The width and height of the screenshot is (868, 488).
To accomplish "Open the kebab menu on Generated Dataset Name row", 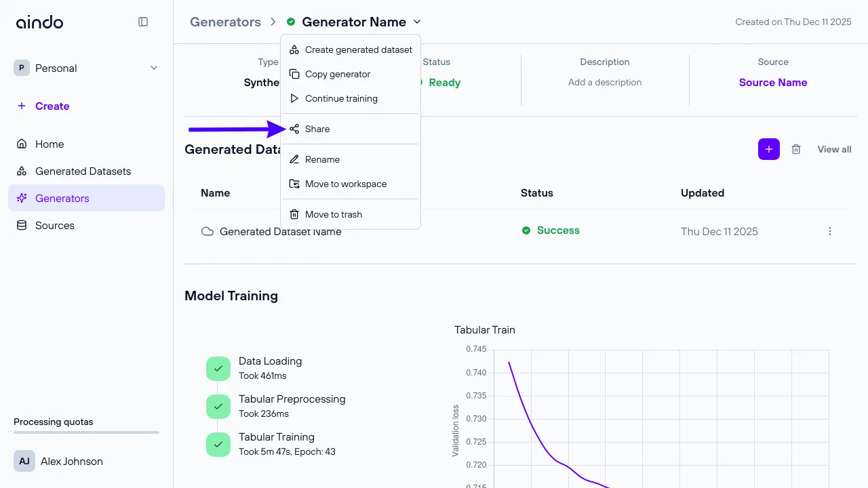I will coord(830,231).
